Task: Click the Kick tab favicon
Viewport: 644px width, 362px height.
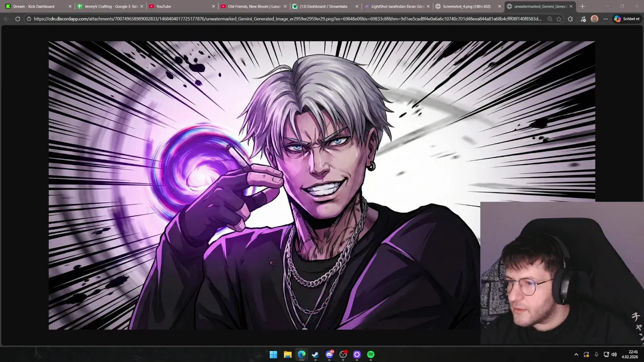Action: click(8, 7)
